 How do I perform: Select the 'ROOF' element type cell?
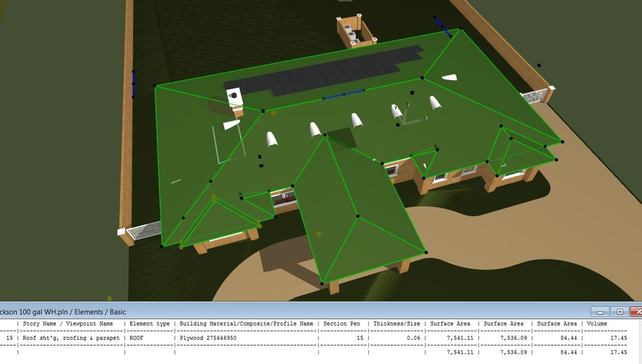[136, 338]
